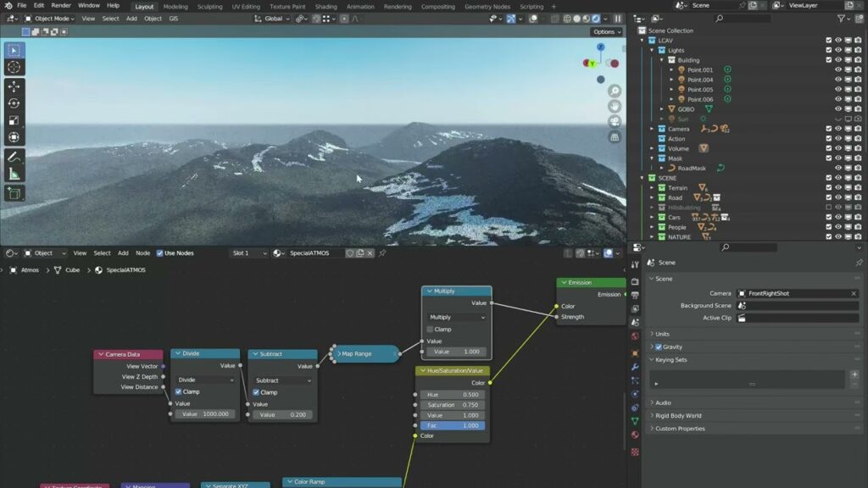Activate the Scale tool

click(14, 120)
